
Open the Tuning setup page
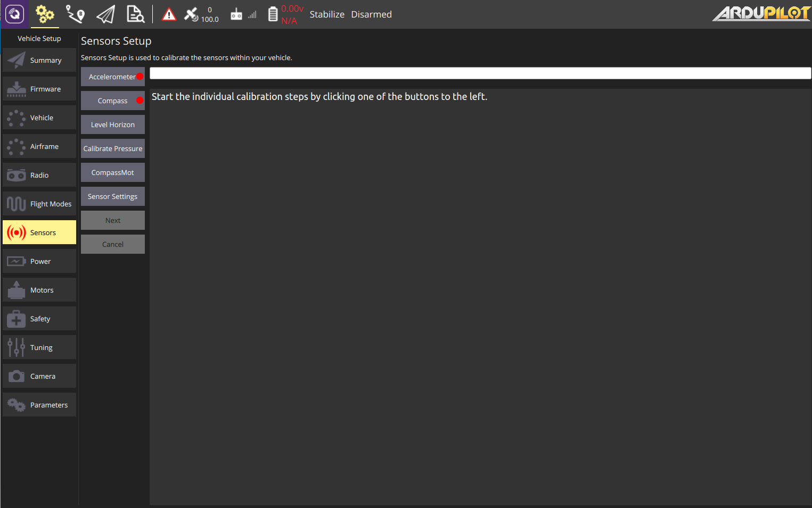point(39,347)
